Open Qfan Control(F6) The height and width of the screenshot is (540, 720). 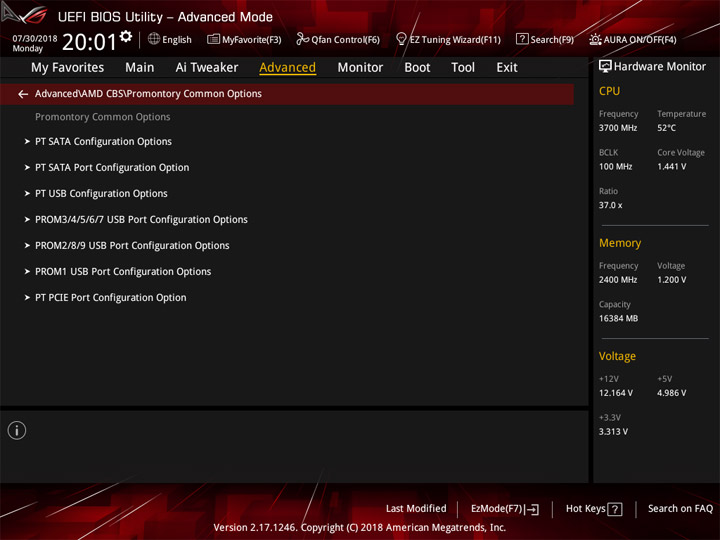pos(338,39)
